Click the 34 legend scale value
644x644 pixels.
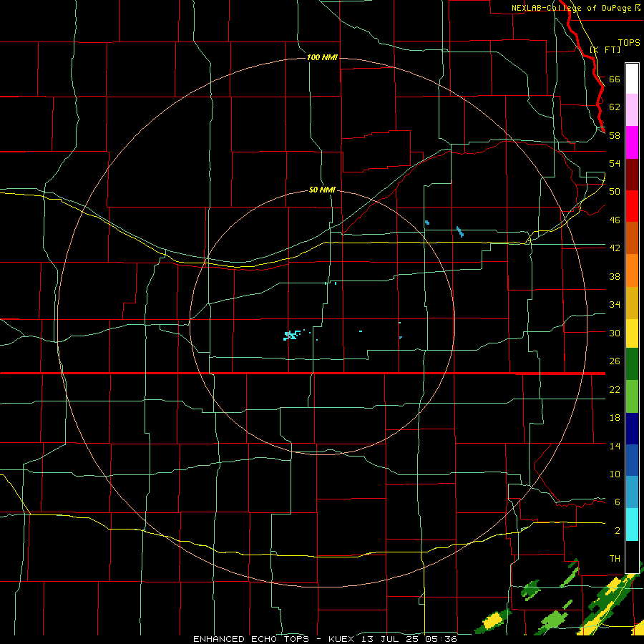click(615, 305)
